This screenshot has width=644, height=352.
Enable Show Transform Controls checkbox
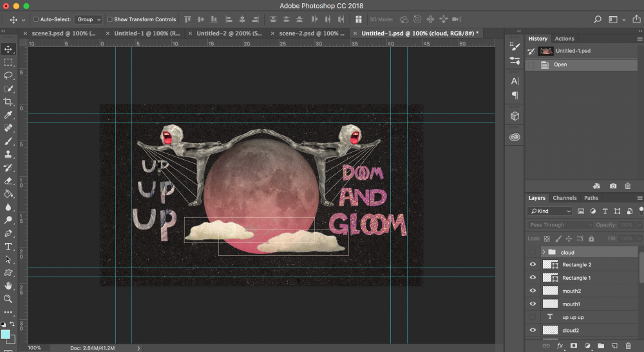[109, 19]
